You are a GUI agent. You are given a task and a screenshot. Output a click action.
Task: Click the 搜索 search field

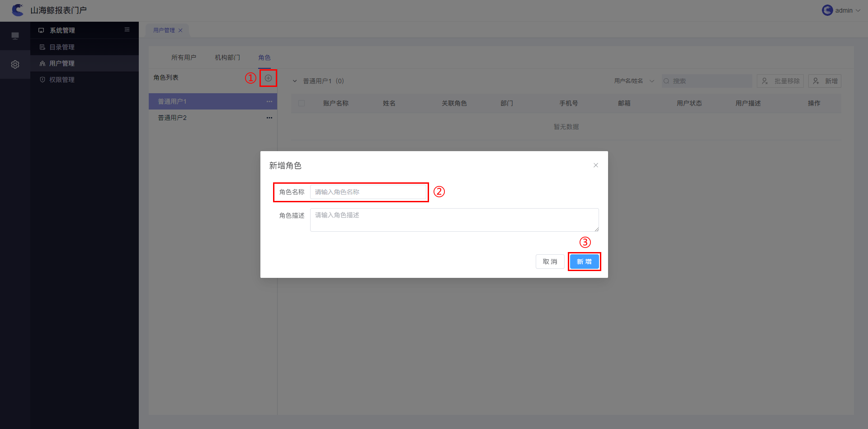point(707,81)
